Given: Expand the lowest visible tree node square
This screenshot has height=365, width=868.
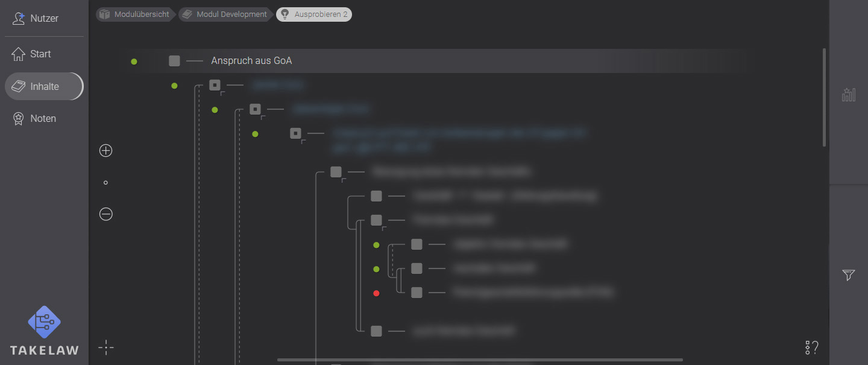Looking at the screenshot, I should coord(376,331).
